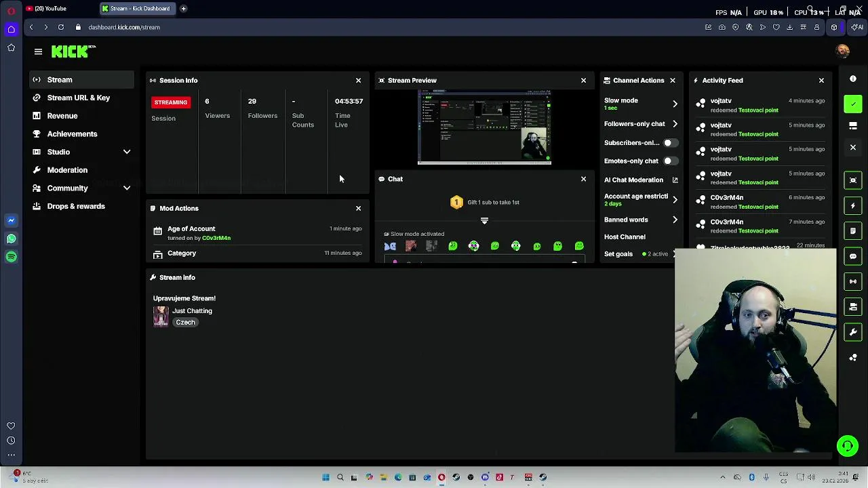The width and height of the screenshot is (868, 488).
Task: Open the Revenue page
Action: pos(81,116)
